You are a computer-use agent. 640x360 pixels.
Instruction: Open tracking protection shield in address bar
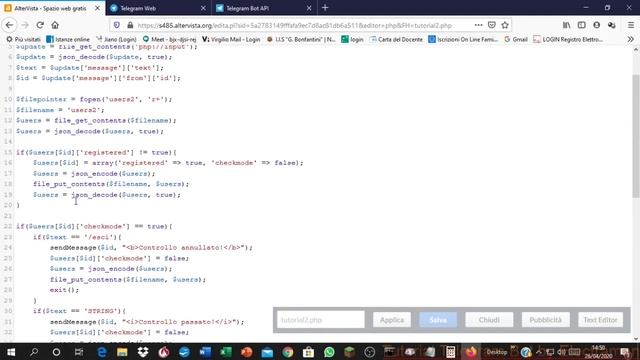[x=117, y=25]
